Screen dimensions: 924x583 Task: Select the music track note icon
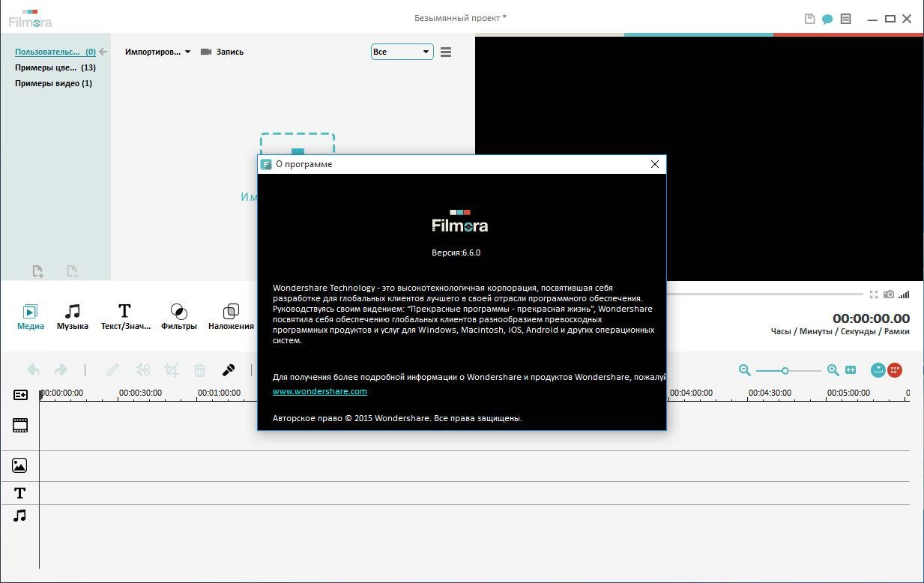tap(20, 516)
